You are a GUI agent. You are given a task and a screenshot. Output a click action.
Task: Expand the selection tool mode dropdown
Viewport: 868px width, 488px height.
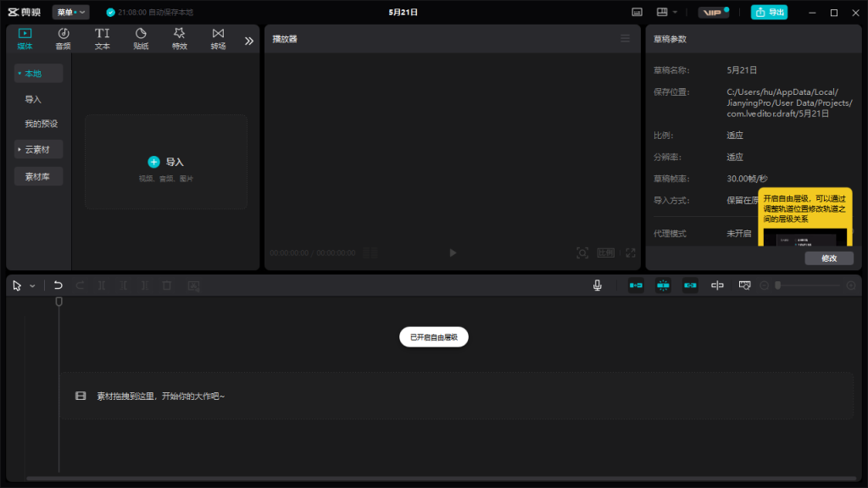click(33, 286)
